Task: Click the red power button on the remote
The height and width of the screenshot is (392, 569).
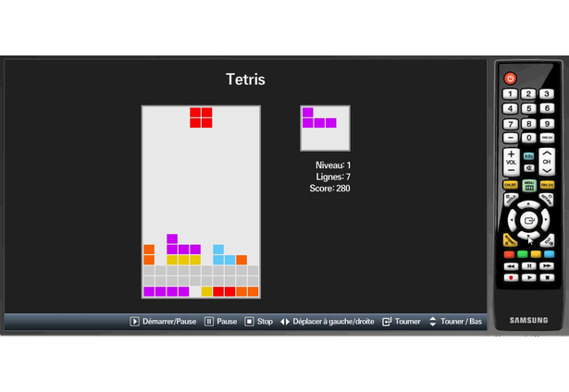Action: tap(510, 79)
